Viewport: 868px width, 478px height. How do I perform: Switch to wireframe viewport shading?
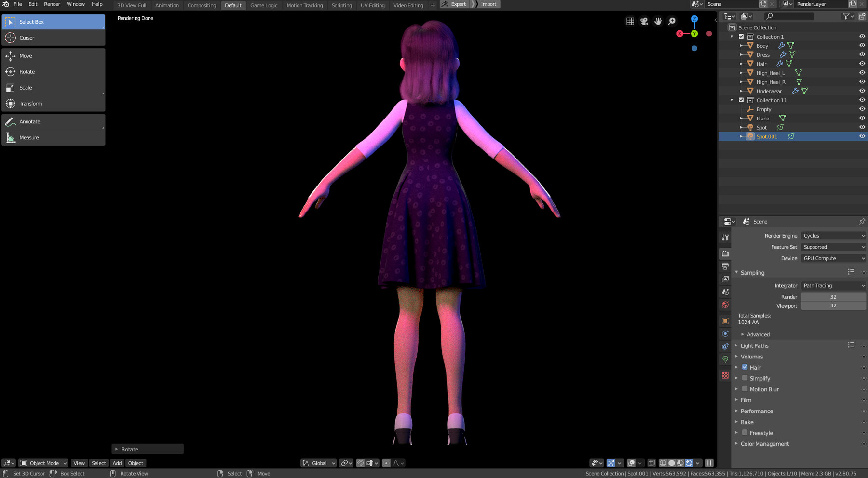tap(663, 463)
